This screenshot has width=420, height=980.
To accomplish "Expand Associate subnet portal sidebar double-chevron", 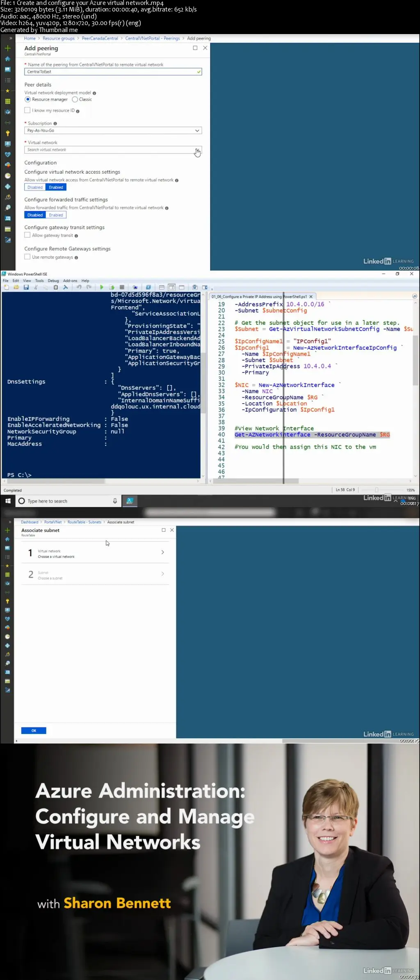I will (x=10, y=522).
